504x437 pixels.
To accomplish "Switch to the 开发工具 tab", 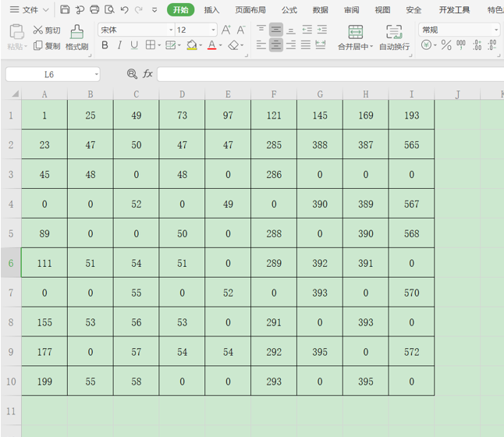I will point(455,10).
